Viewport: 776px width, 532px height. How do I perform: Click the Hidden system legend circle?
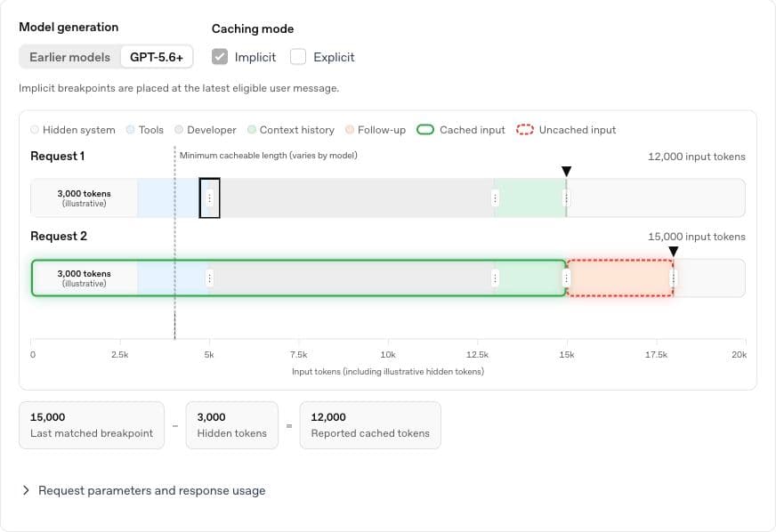(35, 130)
